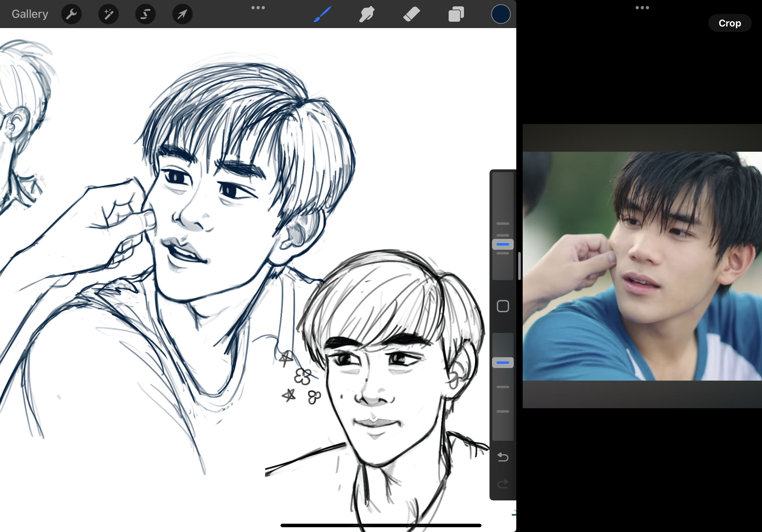Select the Smudge tool

(x=367, y=14)
